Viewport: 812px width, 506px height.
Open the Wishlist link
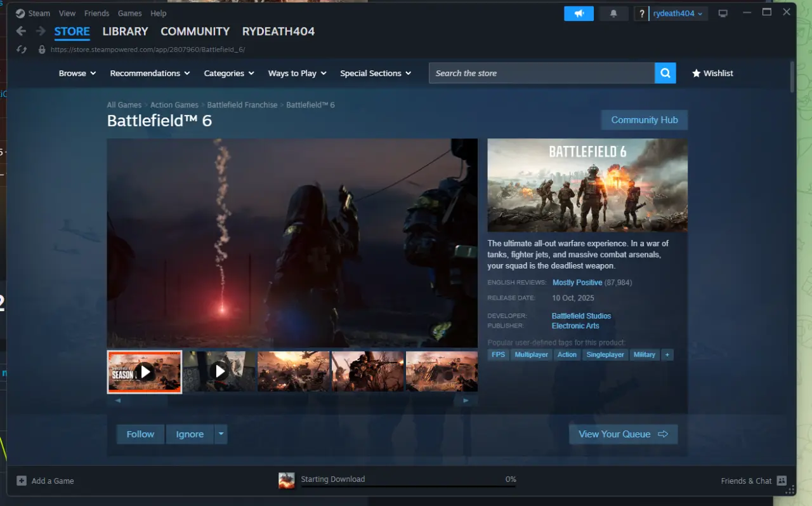pyautogui.click(x=712, y=73)
